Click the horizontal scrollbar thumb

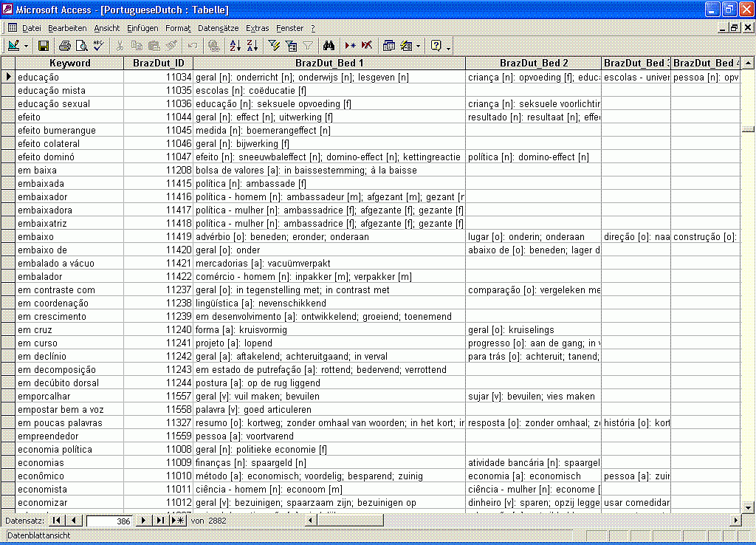[x=351, y=521]
